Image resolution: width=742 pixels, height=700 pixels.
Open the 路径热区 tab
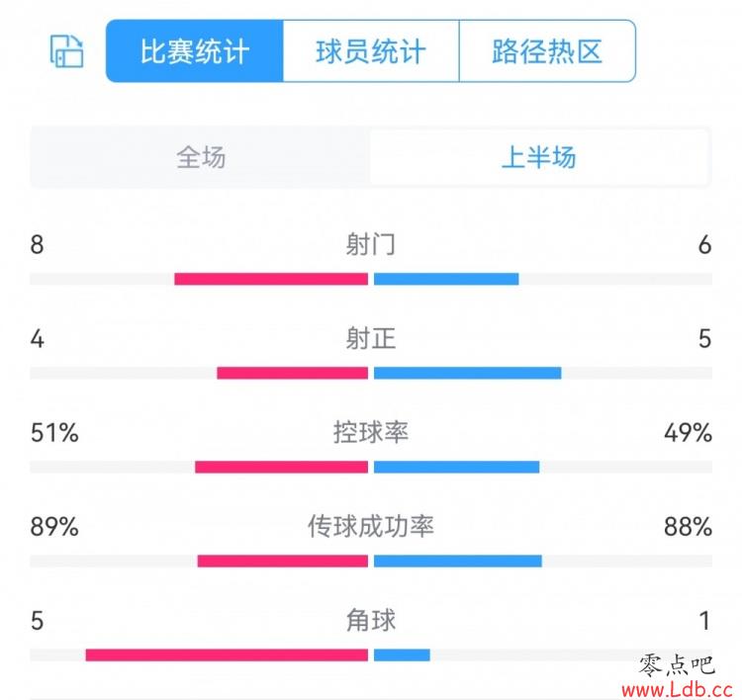tap(547, 51)
